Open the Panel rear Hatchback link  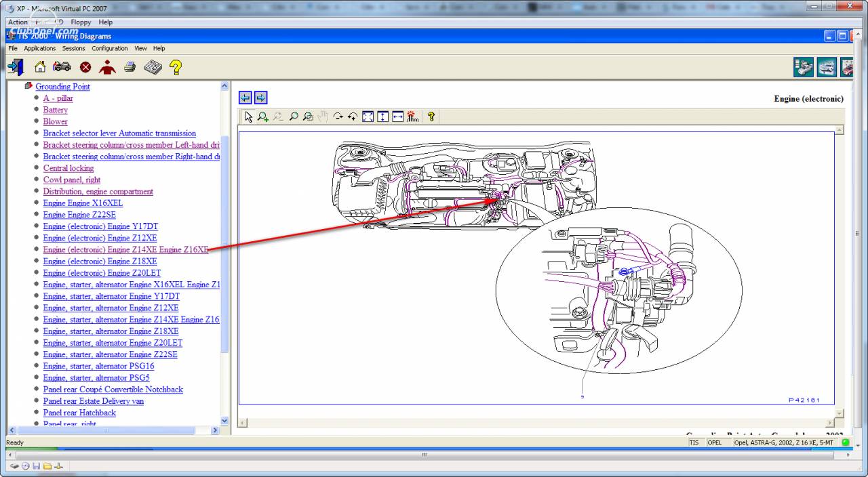[79, 413]
